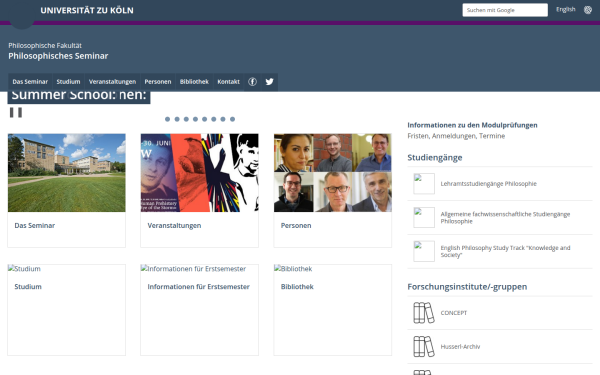This screenshot has height=375, width=600.
Task: Open the Veranstaltungen poster collage image
Action: 199,173
